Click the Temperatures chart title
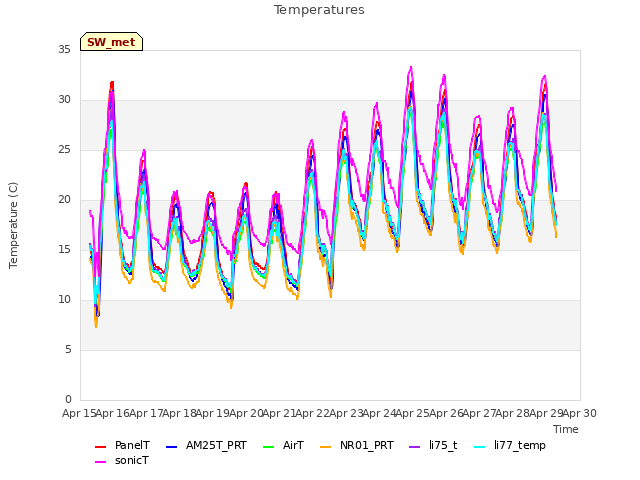The width and height of the screenshot is (640, 480). (319, 10)
